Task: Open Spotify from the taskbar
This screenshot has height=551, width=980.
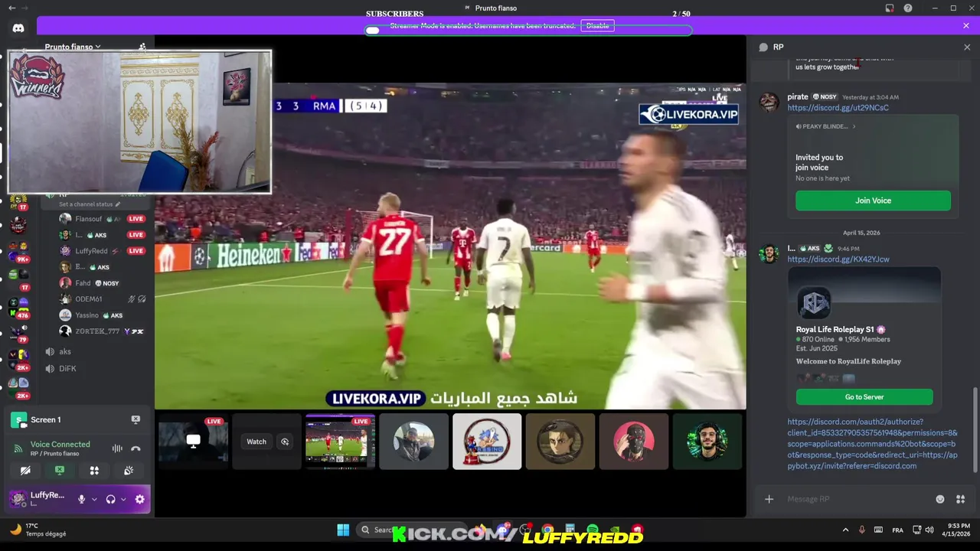Action: (x=592, y=530)
